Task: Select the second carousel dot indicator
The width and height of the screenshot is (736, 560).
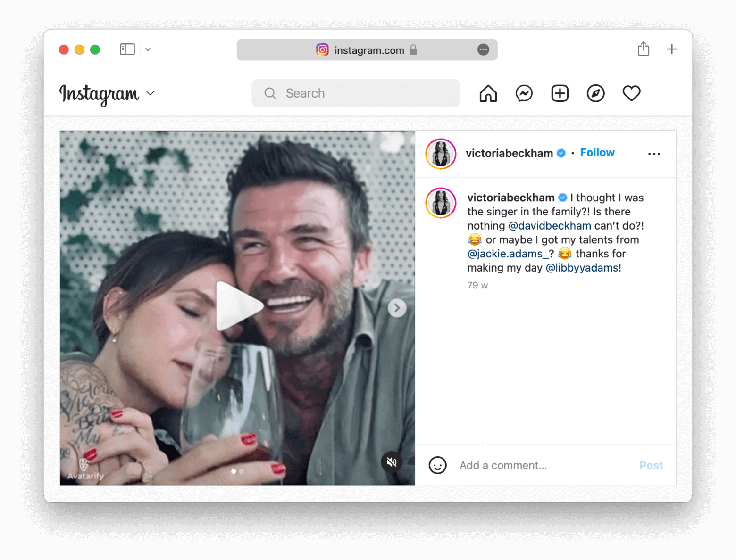Action: (x=242, y=471)
